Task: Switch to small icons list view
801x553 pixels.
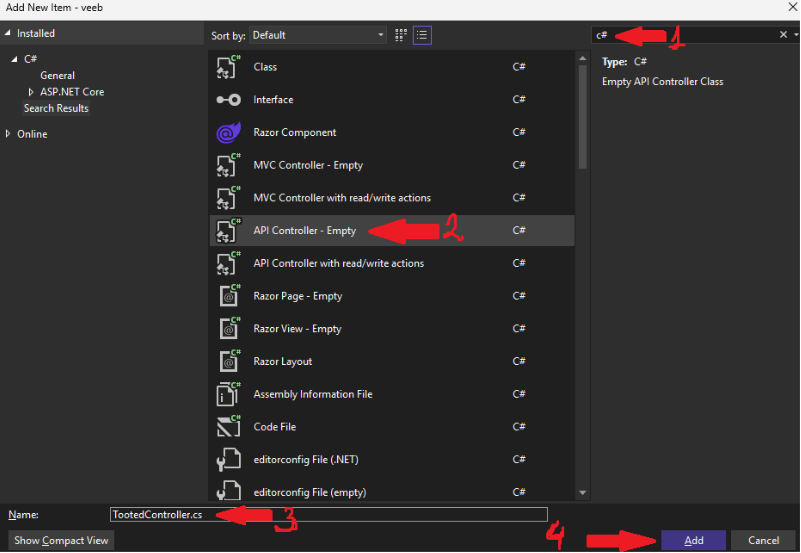Action: (x=423, y=35)
